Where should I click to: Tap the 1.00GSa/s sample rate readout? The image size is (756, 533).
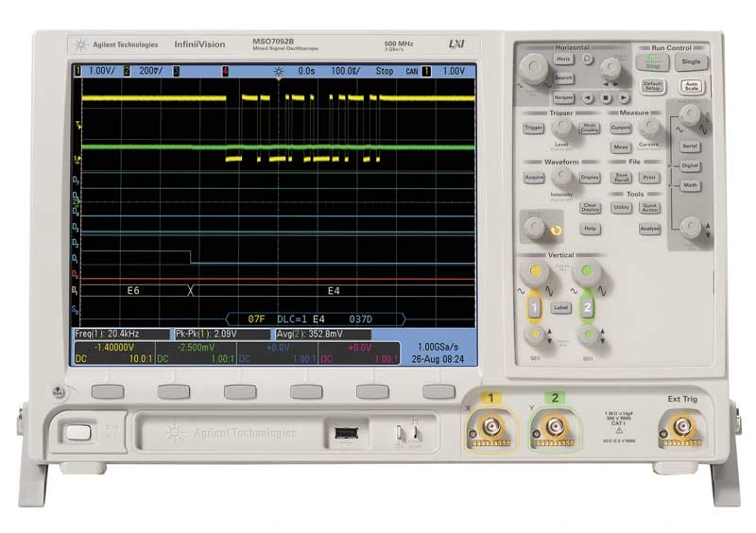(x=438, y=347)
